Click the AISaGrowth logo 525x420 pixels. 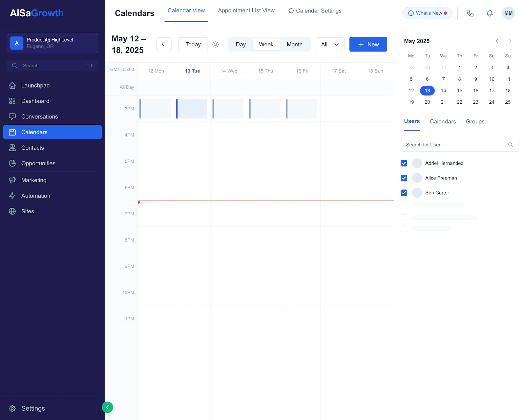[x=37, y=13]
